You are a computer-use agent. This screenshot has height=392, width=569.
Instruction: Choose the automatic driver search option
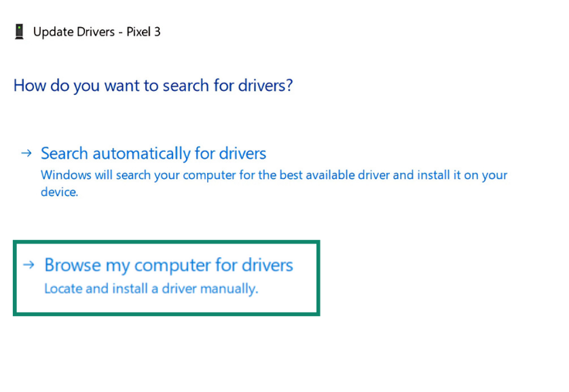[153, 153]
